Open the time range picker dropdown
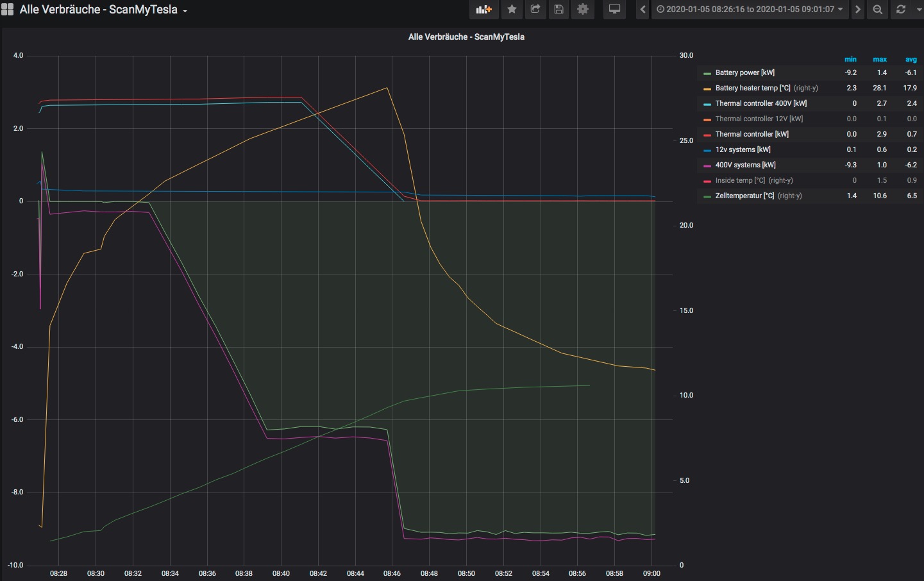 (x=750, y=10)
